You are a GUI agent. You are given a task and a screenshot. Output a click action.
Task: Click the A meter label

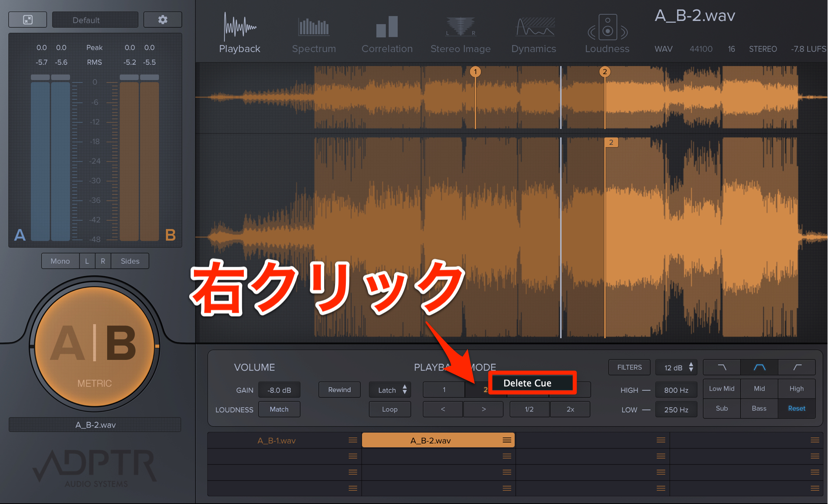point(20,235)
